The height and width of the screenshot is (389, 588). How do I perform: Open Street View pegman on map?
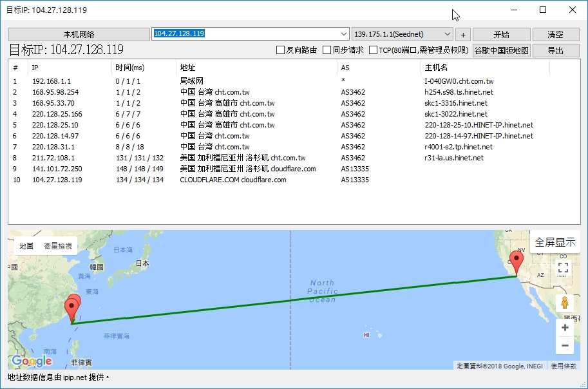(565, 302)
